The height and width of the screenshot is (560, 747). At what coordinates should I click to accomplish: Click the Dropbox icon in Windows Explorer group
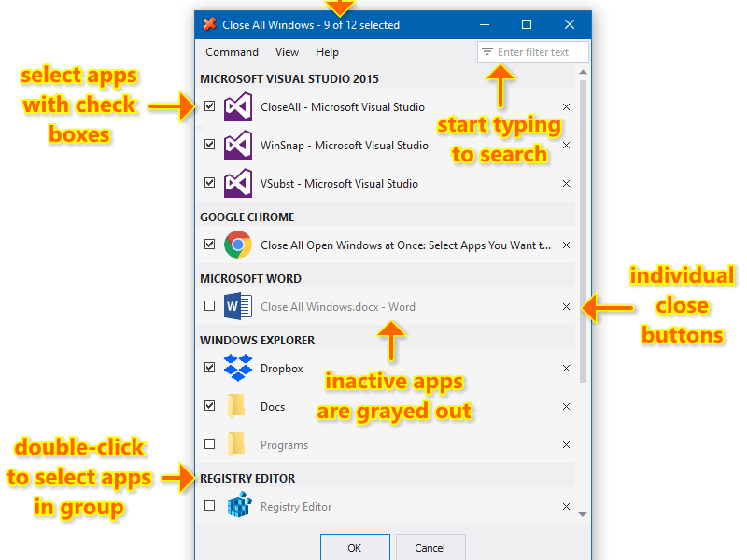coord(238,369)
